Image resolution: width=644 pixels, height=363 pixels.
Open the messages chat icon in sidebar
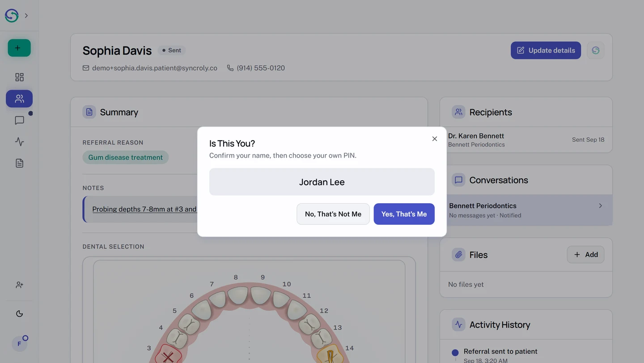tap(19, 120)
